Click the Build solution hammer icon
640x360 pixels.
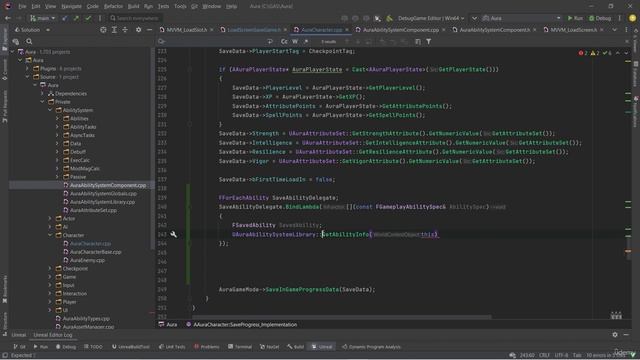click(389, 18)
